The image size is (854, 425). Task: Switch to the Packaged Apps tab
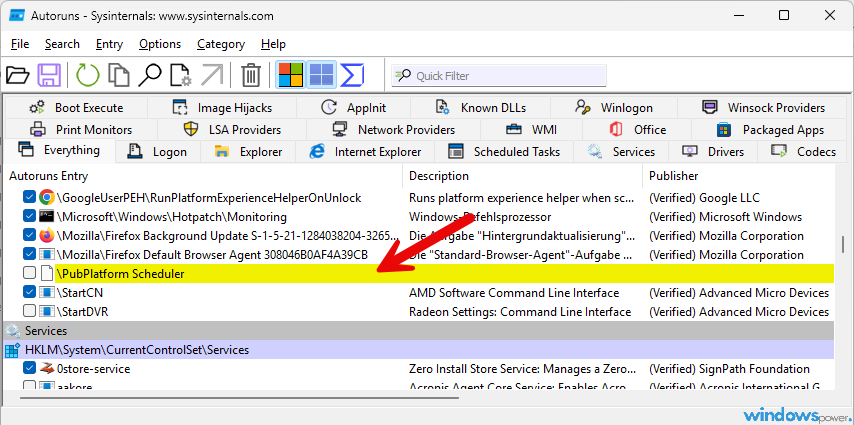click(x=770, y=130)
